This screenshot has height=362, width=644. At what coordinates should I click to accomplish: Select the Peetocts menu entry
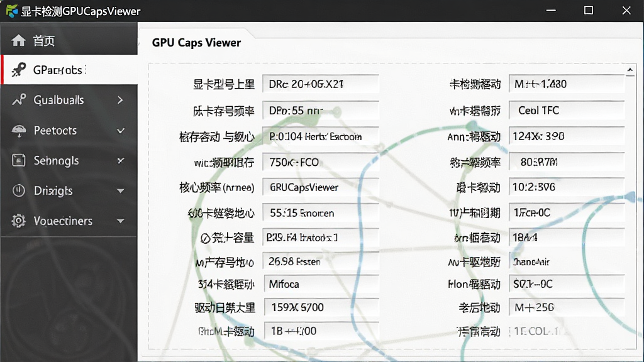[69, 131]
